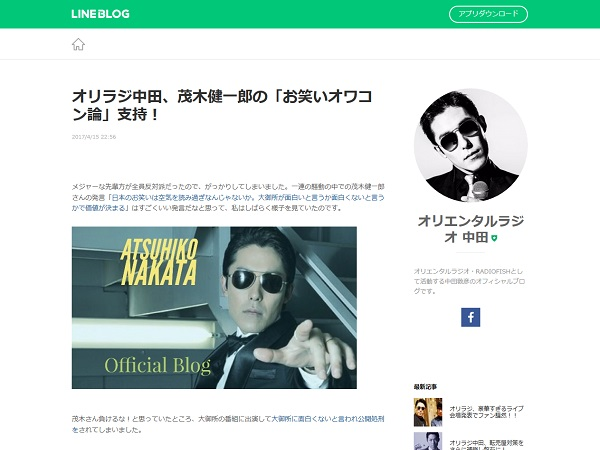This screenshot has width=600, height=450.
Task: Open recent article オリラジ中田、転売屋対策を
Action: click(486, 445)
